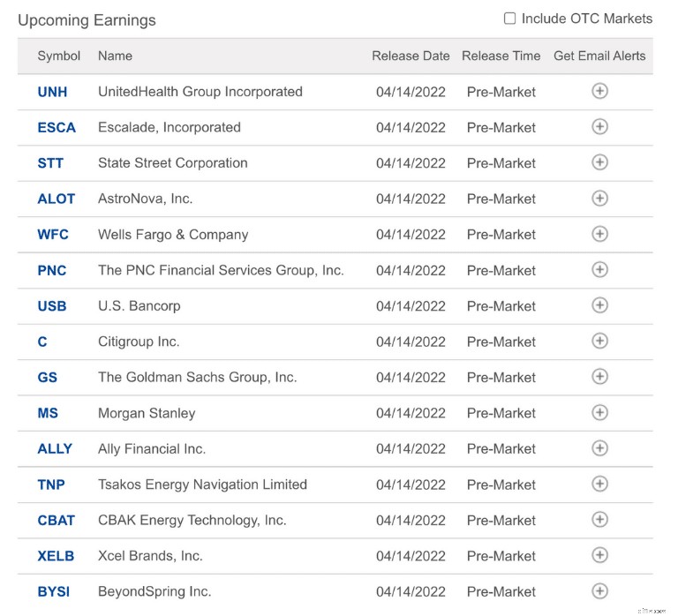Open the ESCA ticker symbol link

click(56, 127)
